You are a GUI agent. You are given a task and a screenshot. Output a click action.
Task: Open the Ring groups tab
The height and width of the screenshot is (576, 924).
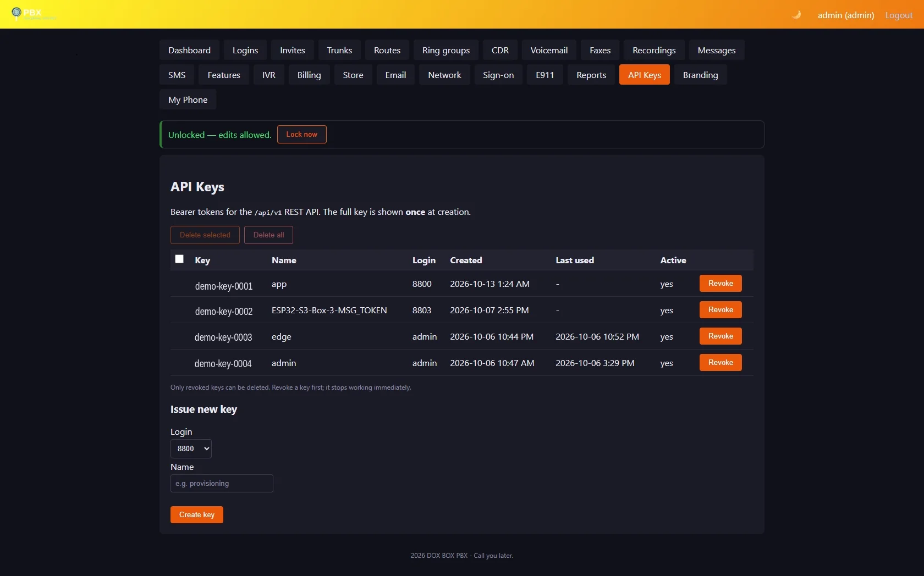pos(446,50)
